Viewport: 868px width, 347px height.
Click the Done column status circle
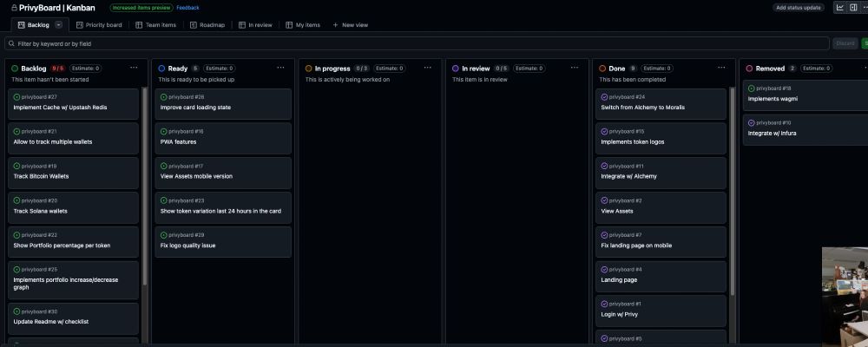point(602,69)
